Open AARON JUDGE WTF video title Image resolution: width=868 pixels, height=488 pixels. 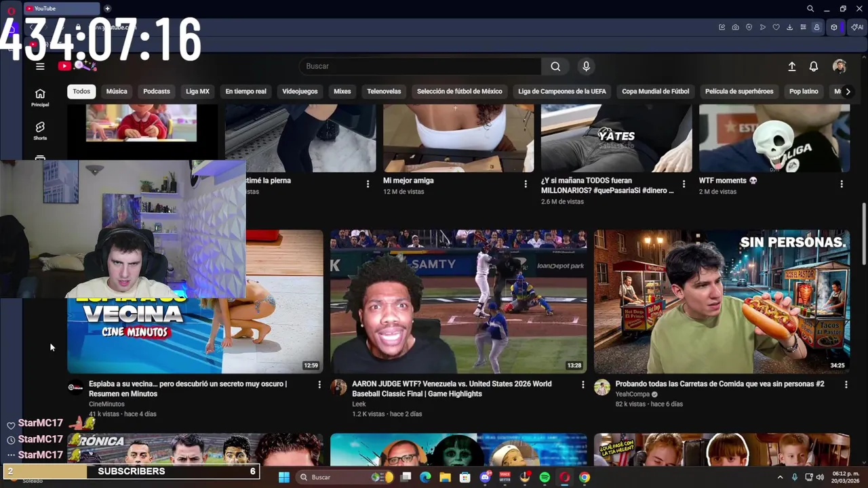point(452,388)
